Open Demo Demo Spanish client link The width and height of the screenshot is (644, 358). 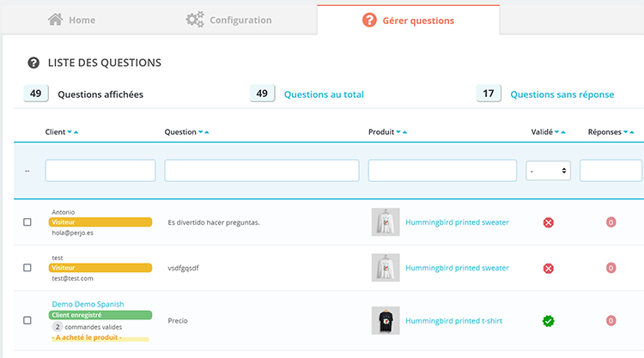88,304
